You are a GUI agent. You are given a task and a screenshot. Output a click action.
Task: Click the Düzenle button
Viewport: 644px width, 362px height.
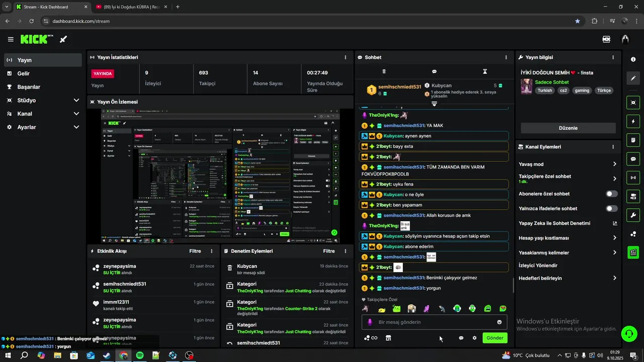click(x=568, y=128)
